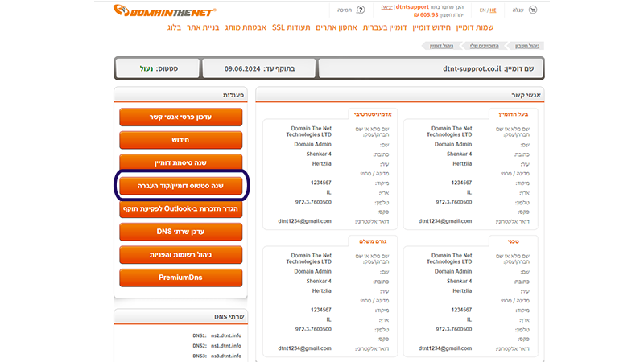Viewport: 644px width, 362px height.
Task: Open the חידוש דומיין menu
Action: [431, 27]
